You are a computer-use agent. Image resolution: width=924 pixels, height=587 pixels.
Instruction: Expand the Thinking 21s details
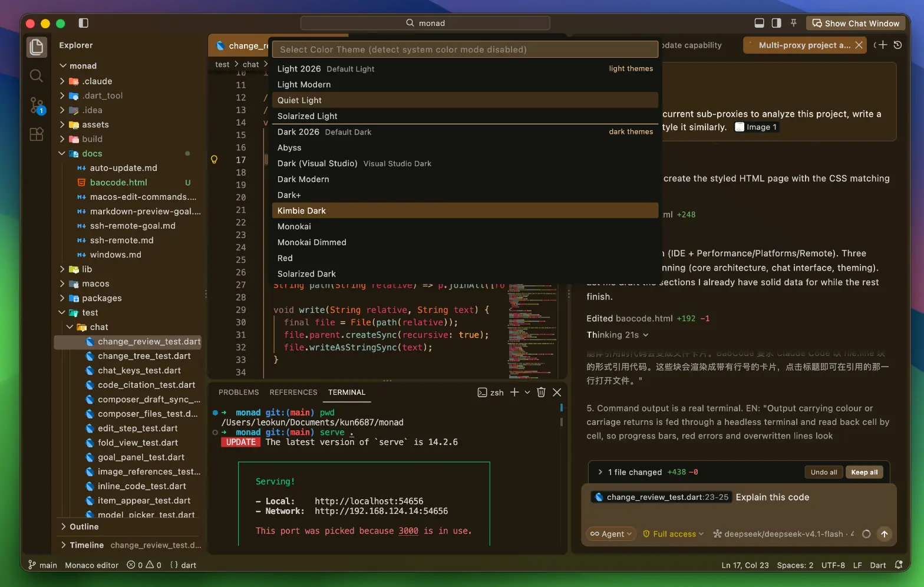618,335
